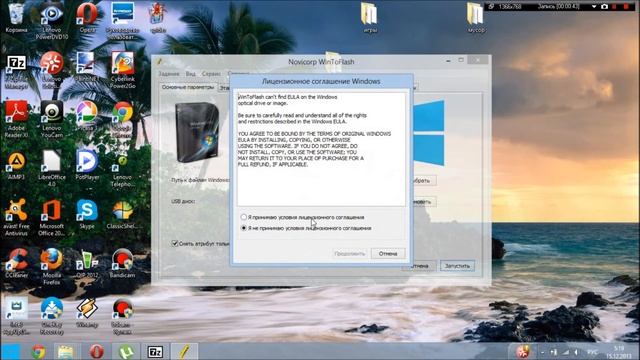Click Chrome icon in the taskbar

pyautogui.click(x=38, y=351)
